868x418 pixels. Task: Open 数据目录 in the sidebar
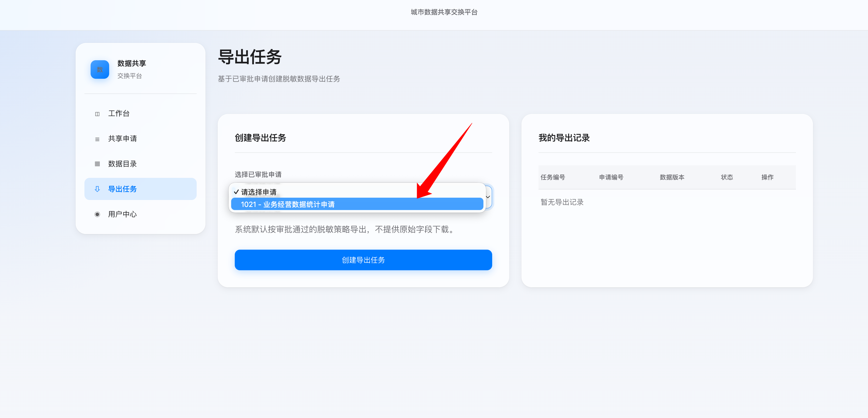[x=141, y=164]
